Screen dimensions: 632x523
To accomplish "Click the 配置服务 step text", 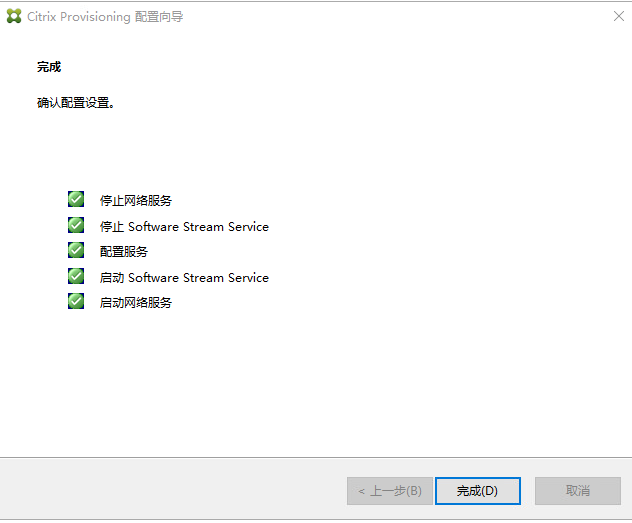I will coord(124,252).
